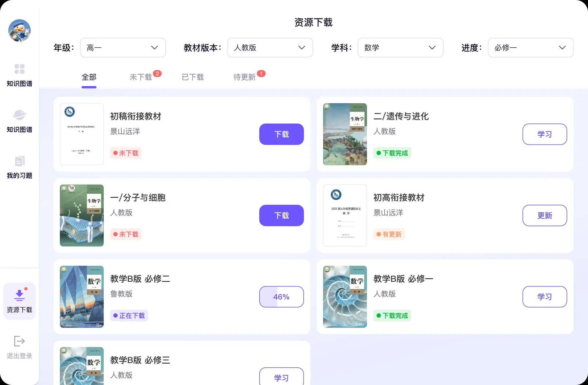This screenshot has height=385, width=588.
Task: Download 初稿衔接教材 with the 下载 button
Action: [x=282, y=134]
